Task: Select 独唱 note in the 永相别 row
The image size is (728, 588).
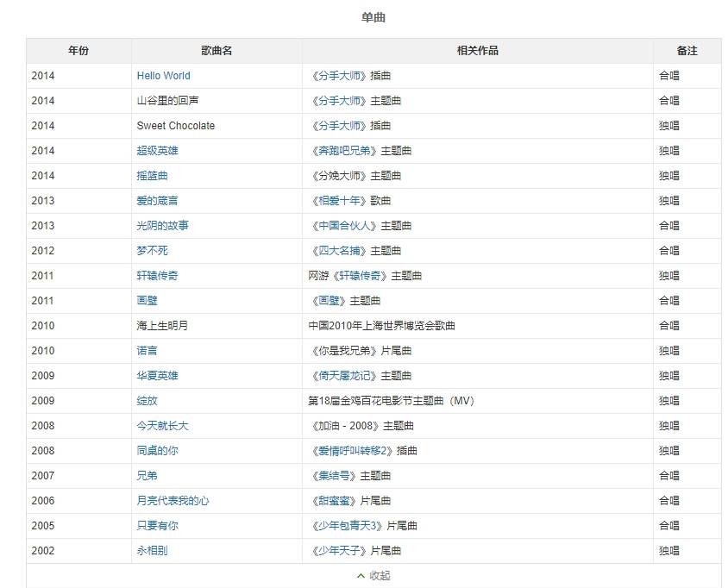Action: coord(669,551)
